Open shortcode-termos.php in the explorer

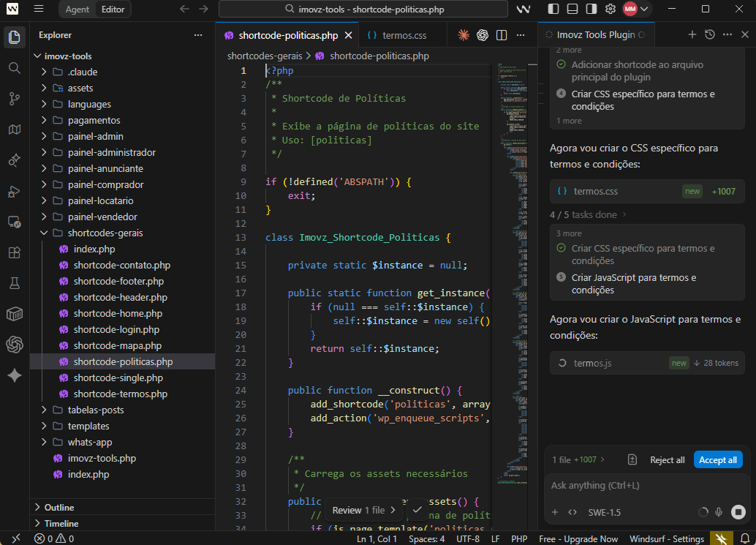(x=120, y=394)
